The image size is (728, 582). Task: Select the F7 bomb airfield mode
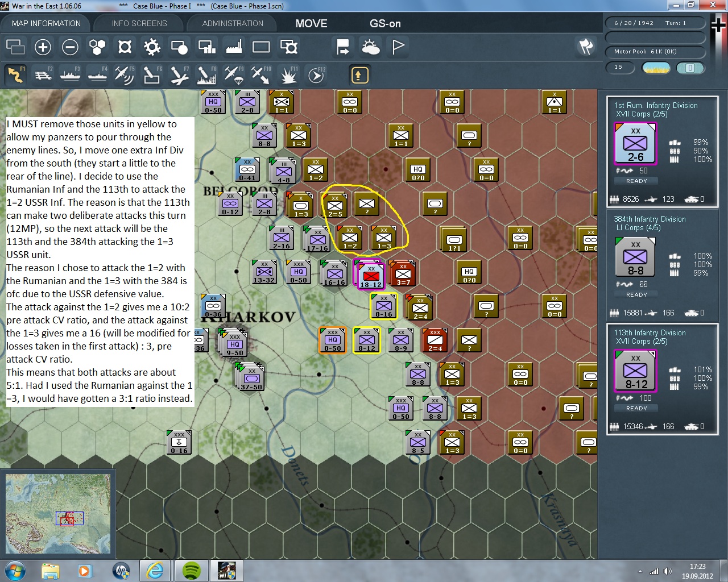coord(179,75)
